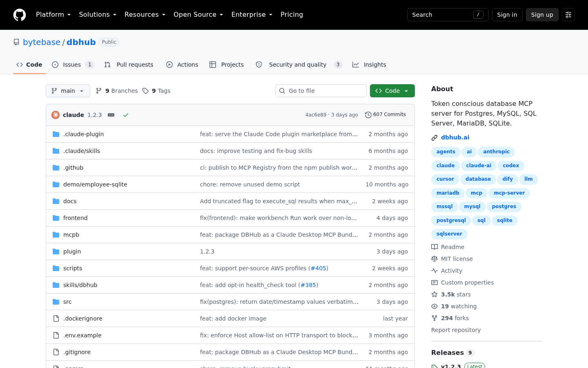The width and height of the screenshot is (588, 368).
Task: Click the frontend folder icon
Action: point(56,218)
